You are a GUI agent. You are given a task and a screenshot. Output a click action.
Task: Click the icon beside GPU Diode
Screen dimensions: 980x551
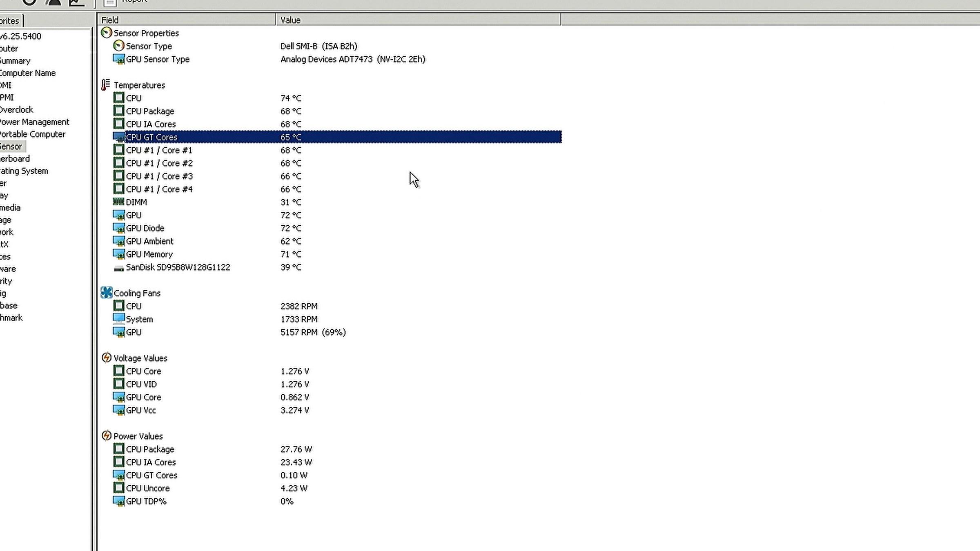click(118, 228)
